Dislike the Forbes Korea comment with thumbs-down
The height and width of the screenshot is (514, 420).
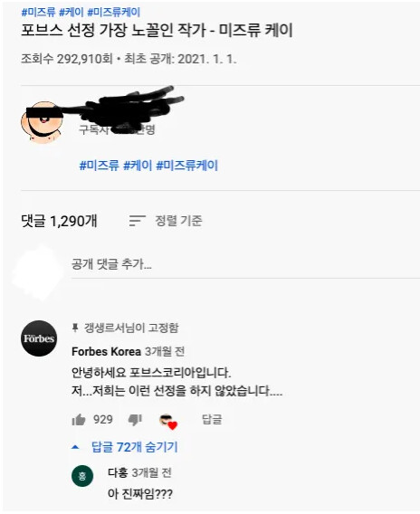point(135,420)
